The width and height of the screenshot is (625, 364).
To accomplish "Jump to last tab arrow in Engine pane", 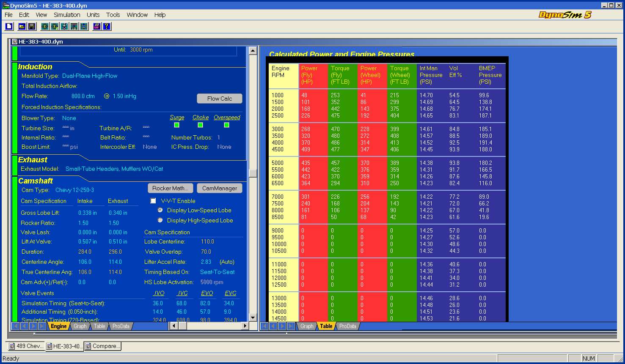I will pos(42,326).
